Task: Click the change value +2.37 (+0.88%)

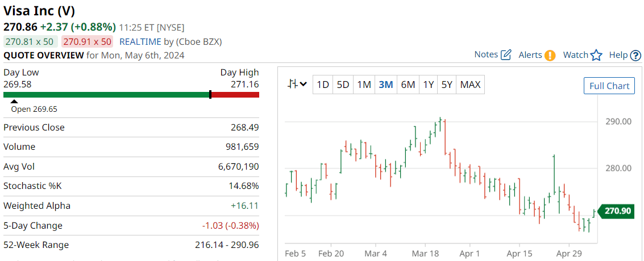Action: tap(78, 27)
